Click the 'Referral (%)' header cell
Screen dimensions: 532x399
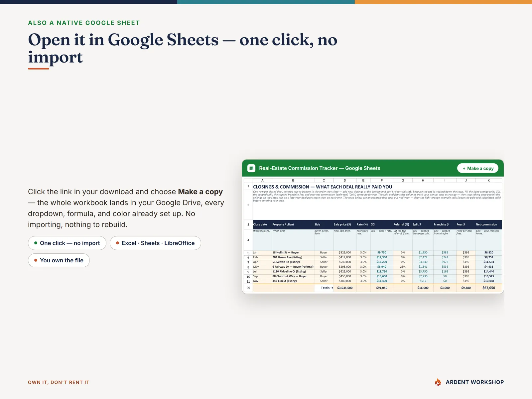click(x=403, y=224)
